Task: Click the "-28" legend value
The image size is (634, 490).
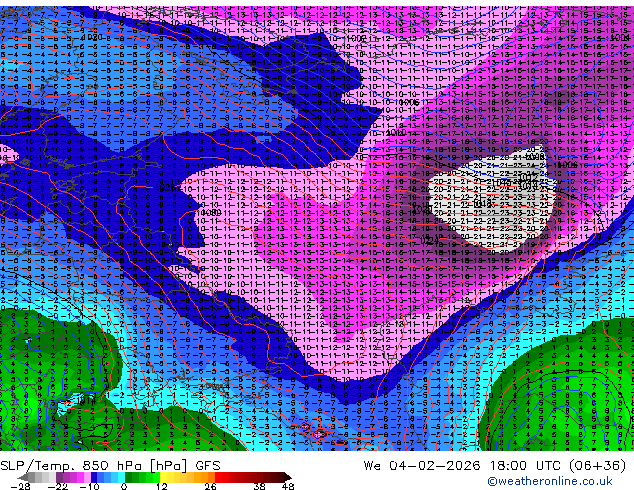Action: (x=20, y=486)
